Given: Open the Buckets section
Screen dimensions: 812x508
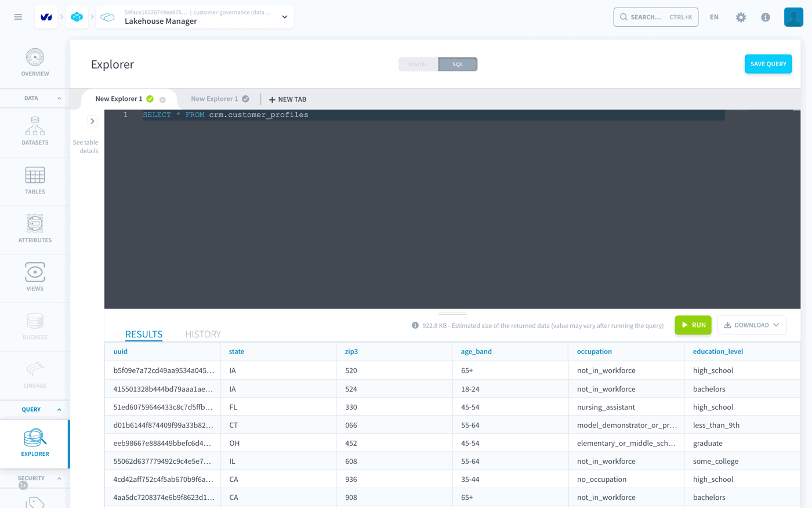Looking at the screenshot, I should [35, 326].
